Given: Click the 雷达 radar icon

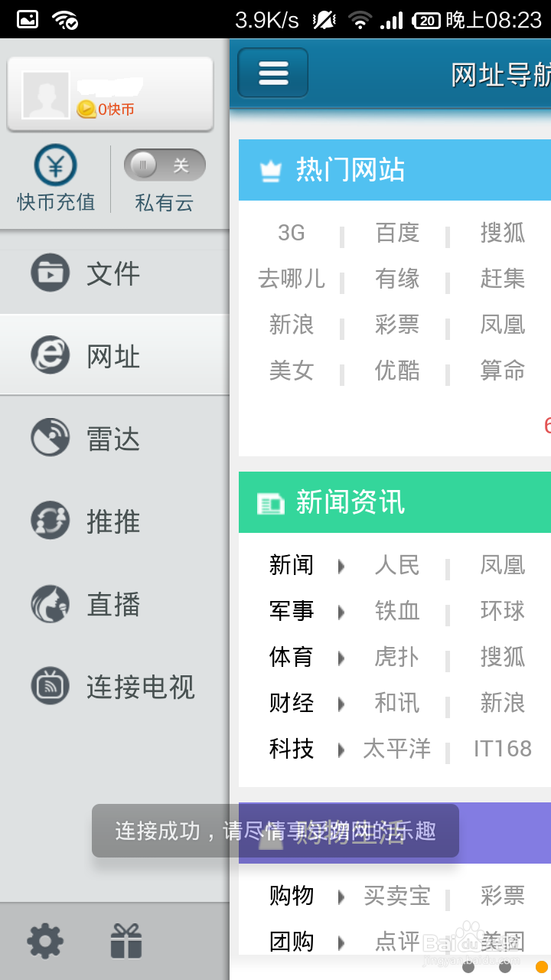Looking at the screenshot, I should click(x=51, y=438).
